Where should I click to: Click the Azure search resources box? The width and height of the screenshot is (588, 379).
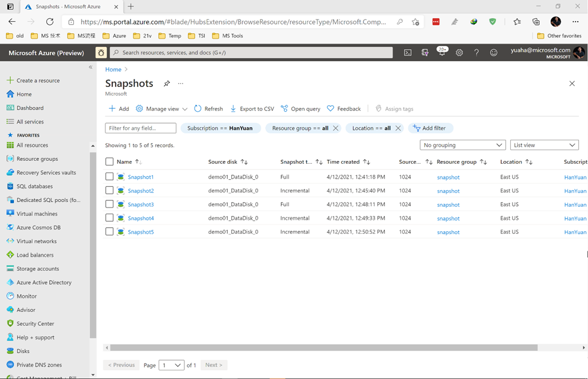251,53
